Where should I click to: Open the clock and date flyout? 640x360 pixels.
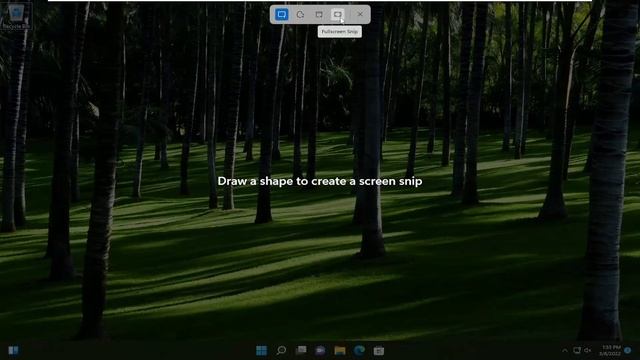pyautogui.click(x=610, y=350)
